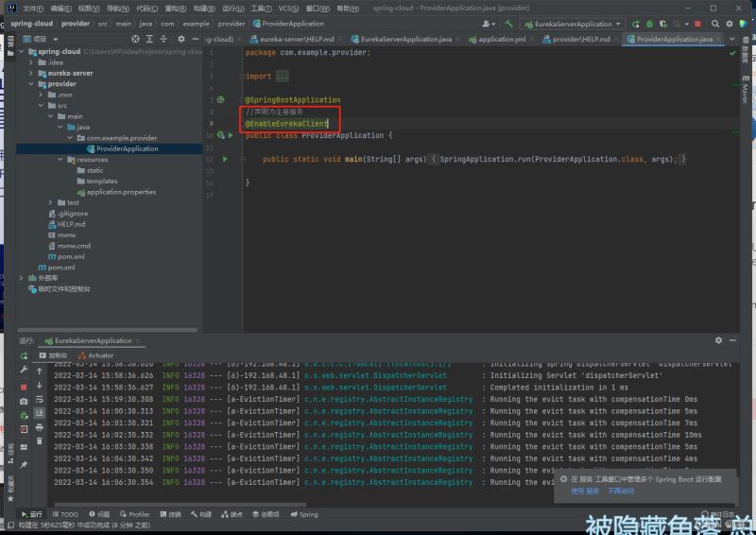Collapse the provider folder in project tree

click(31, 84)
